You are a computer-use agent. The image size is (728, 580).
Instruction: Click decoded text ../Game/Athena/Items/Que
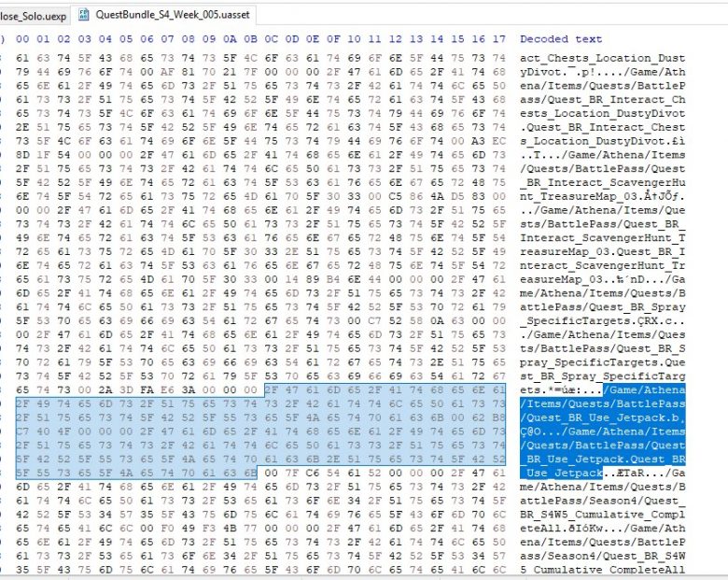pos(603,210)
